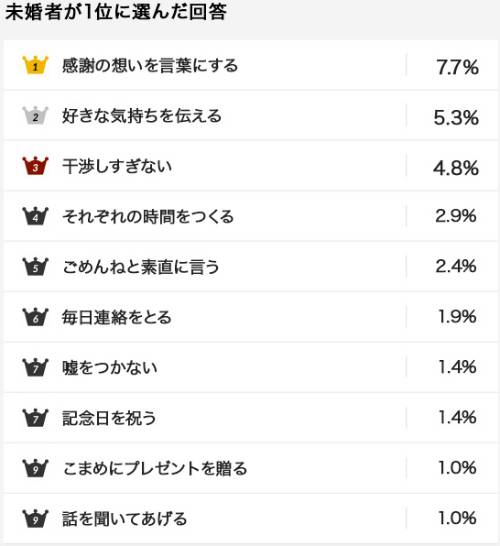
Task: Select the 毎日連絡をとる answer
Action: 117,317
